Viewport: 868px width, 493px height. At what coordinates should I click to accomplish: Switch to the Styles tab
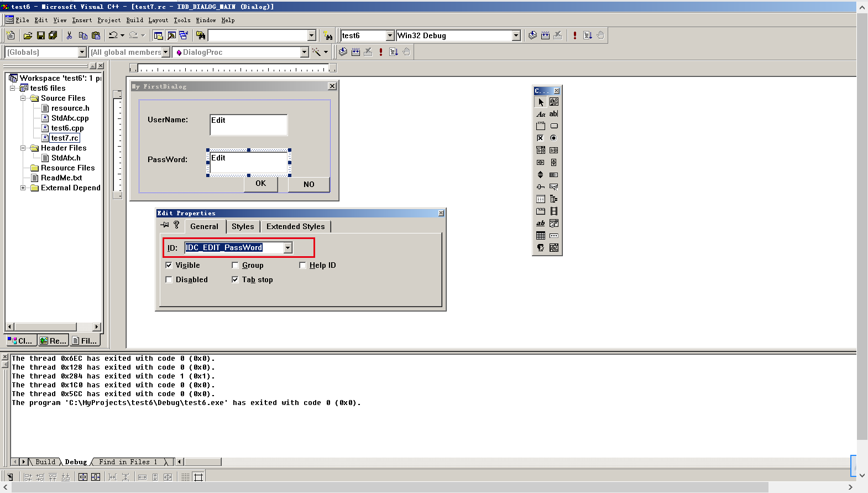pyautogui.click(x=243, y=226)
